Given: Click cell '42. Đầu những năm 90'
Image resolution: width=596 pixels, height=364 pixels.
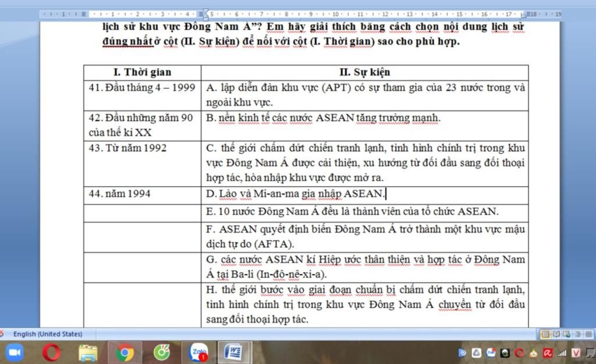Looking at the screenshot, I should pyautogui.click(x=143, y=126).
